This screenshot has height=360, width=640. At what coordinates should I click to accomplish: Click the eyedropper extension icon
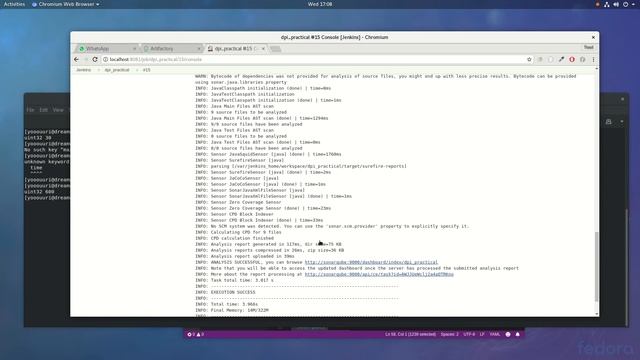click(x=561, y=60)
